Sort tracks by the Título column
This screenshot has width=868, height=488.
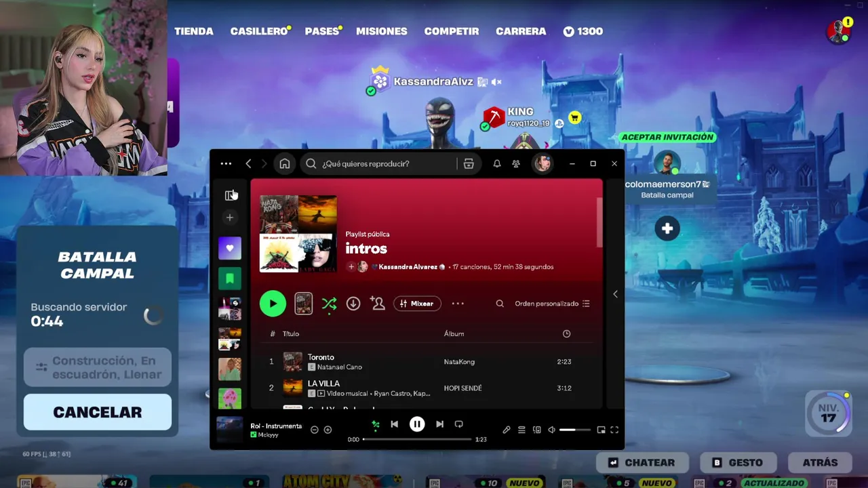coord(291,333)
